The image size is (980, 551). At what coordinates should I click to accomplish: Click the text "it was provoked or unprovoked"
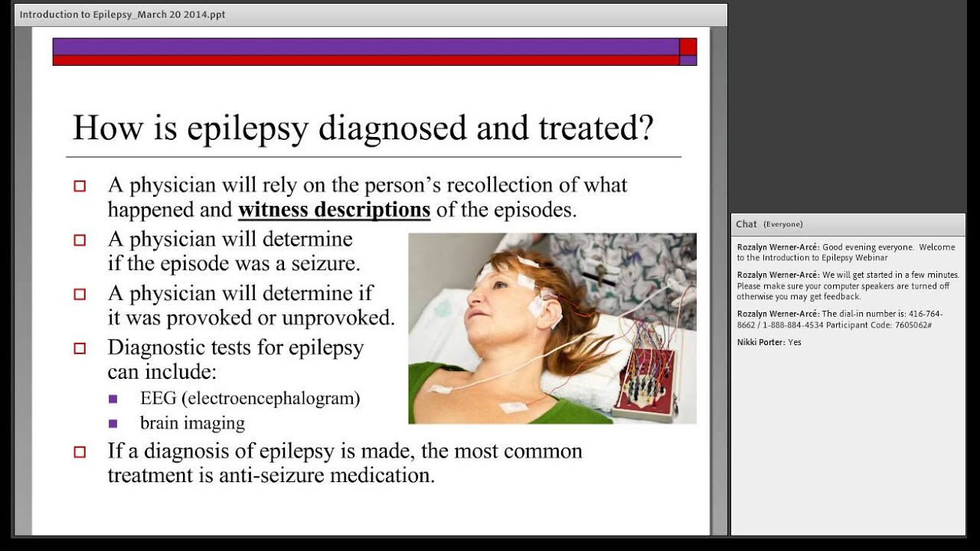coord(251,318)
